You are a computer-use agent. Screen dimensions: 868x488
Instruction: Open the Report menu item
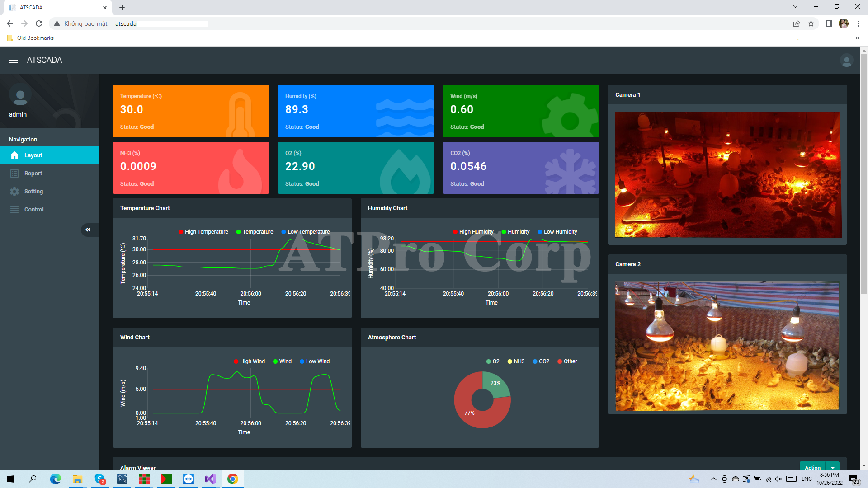coord(33,174)
